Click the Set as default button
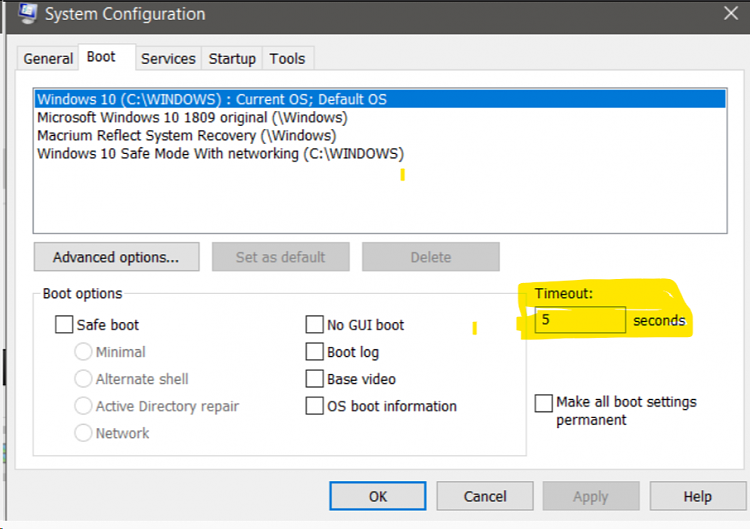 pos(280,257)
